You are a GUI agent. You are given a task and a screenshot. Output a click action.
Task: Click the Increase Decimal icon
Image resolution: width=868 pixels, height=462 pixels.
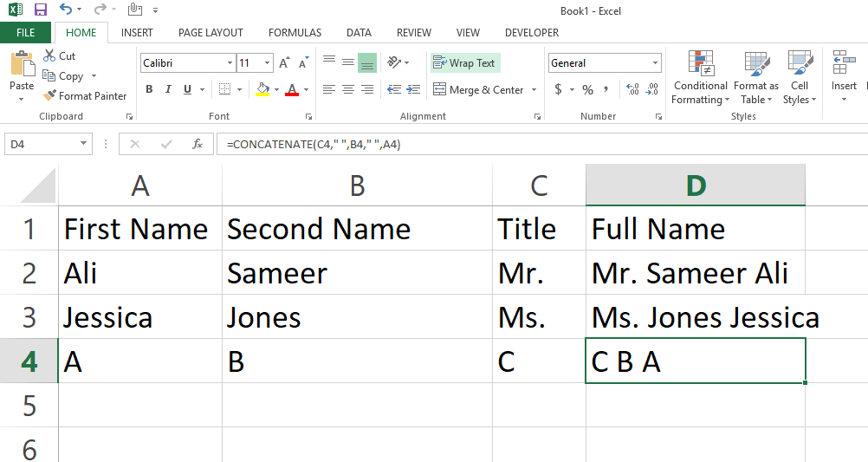(632, 89)
